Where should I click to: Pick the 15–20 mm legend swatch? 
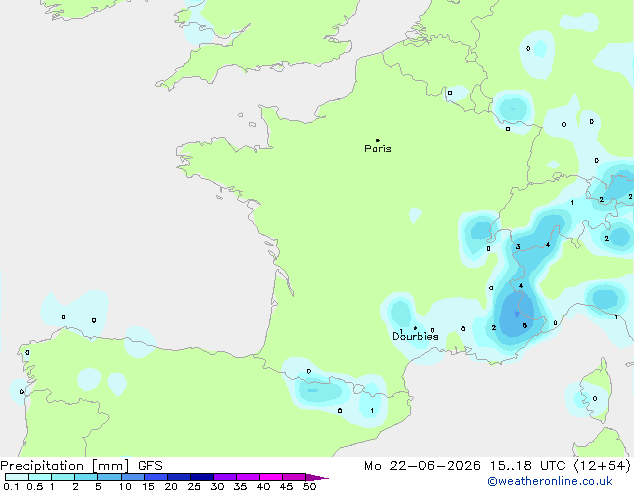pos(155,477)
